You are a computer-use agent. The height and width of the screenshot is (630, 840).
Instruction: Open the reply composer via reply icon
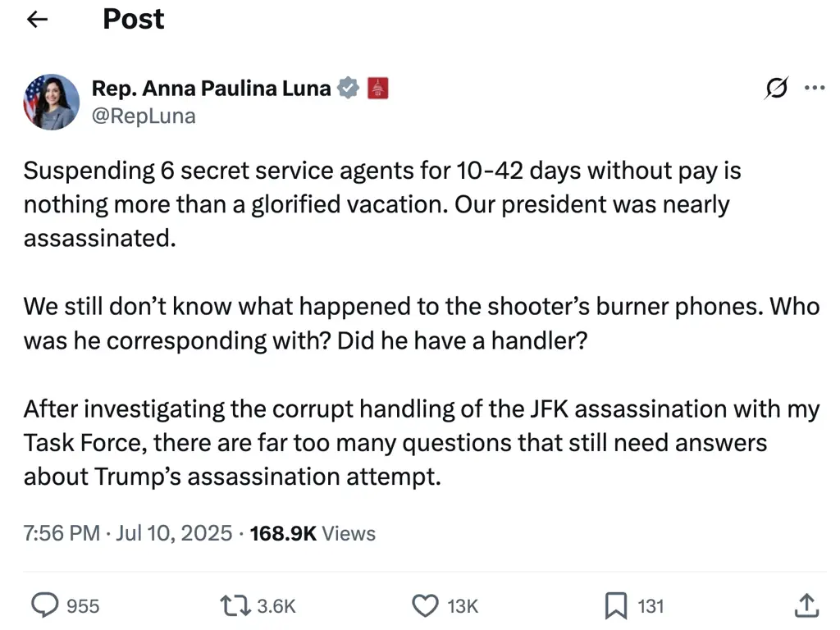[x=44, y=605]
